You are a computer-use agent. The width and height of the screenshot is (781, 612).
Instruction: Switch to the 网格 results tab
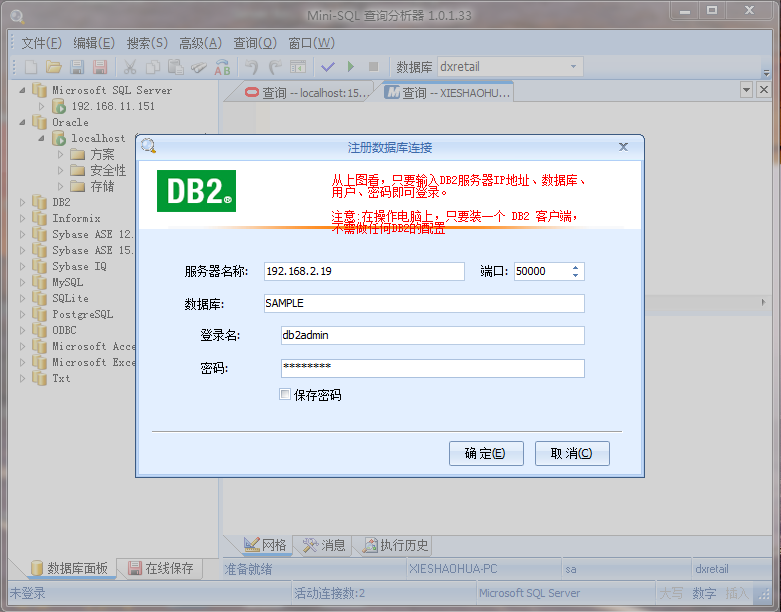(x=265, y=545)
